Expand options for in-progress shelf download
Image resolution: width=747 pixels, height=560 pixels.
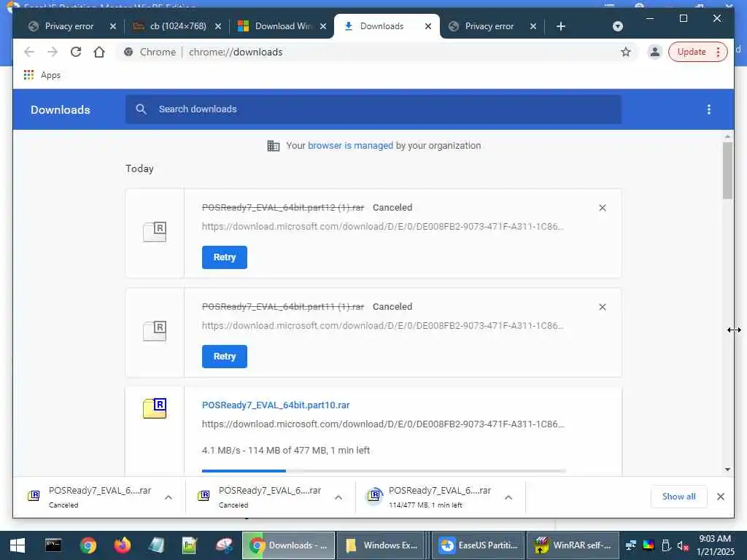click(508, 497)
